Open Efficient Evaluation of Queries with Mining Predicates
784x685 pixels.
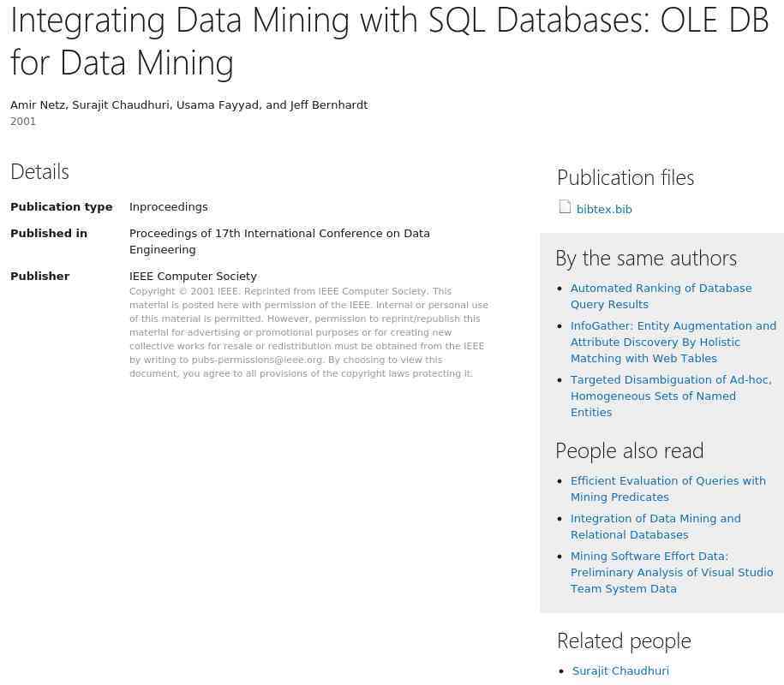668,489
